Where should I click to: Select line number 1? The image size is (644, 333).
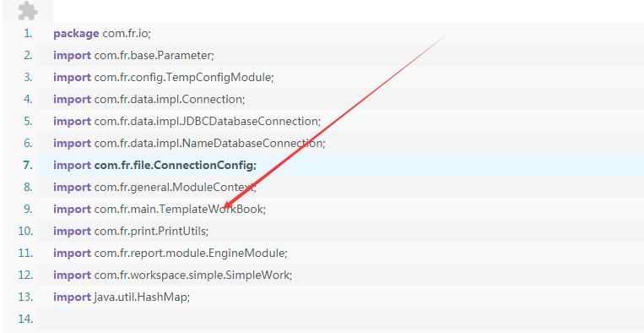(29, 33)
